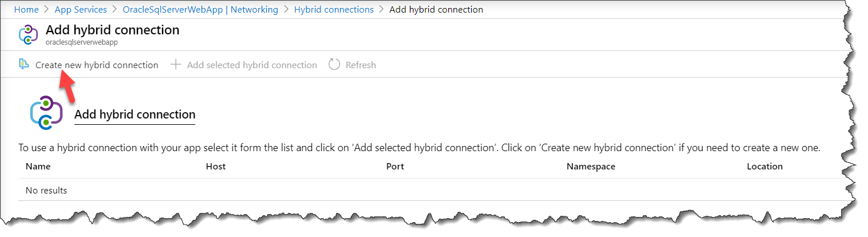Sort by the Name column header
The image size is (868, 237).
(x=38, y=167)
